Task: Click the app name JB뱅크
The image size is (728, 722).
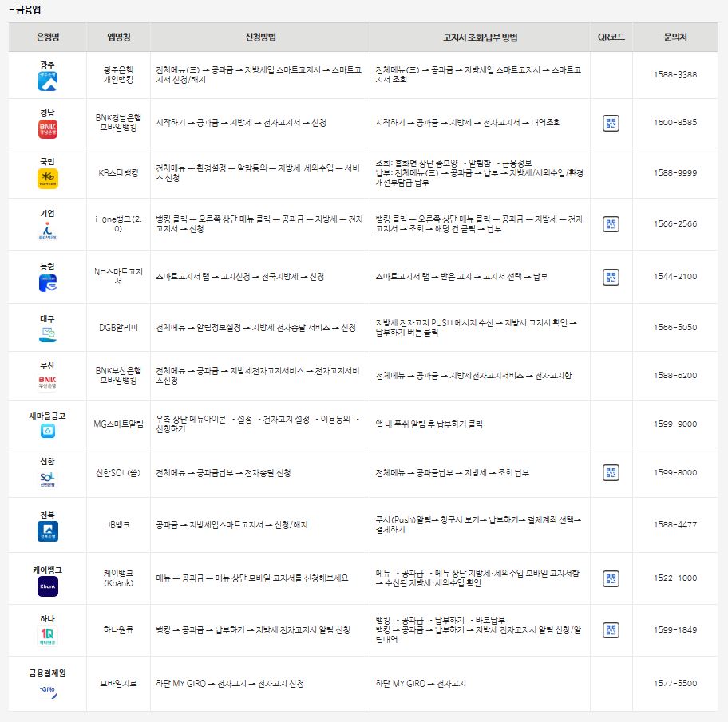Action: [118, 525]
